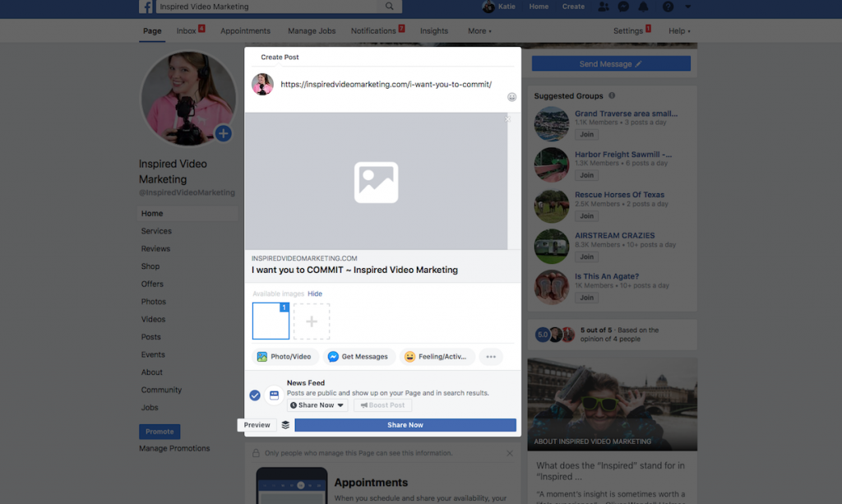Image resolution: width=842 pixels, height=504 pixels.
Task: Select the available image thumbnail numbered 1
Action: coord(271,321)
